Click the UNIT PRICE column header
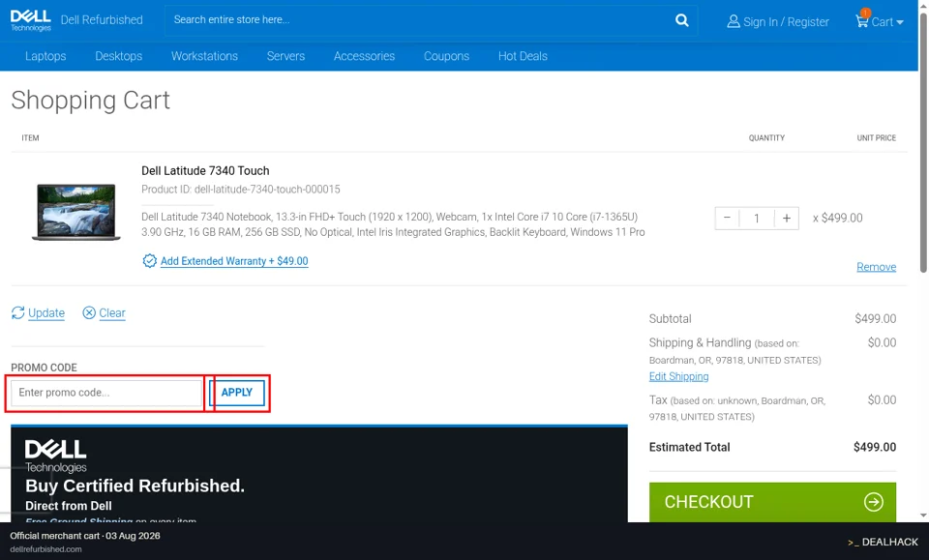Screen dimensions: 929x560 point(877,138)
